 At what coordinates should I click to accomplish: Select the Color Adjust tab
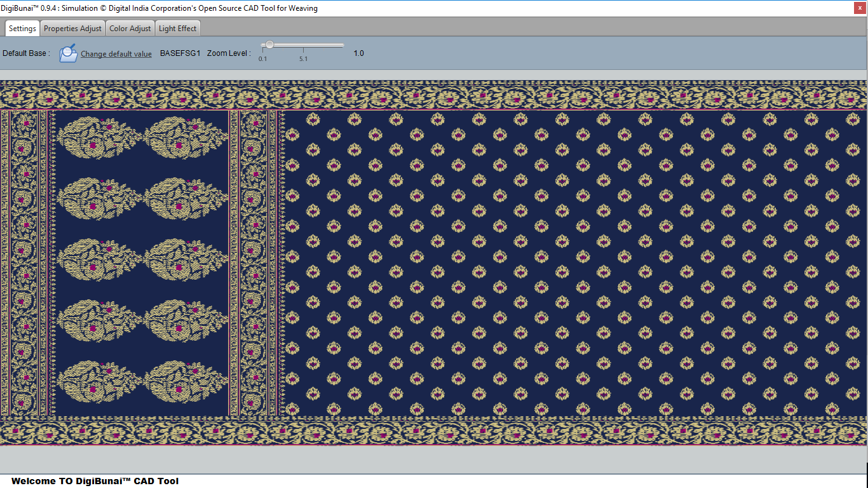[x=130, y=29]
